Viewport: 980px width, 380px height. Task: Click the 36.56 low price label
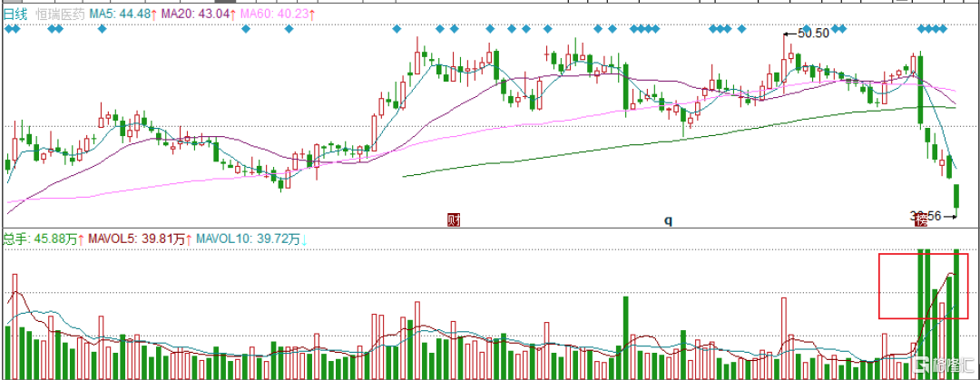pyautogui.click(x=926, y=216)
